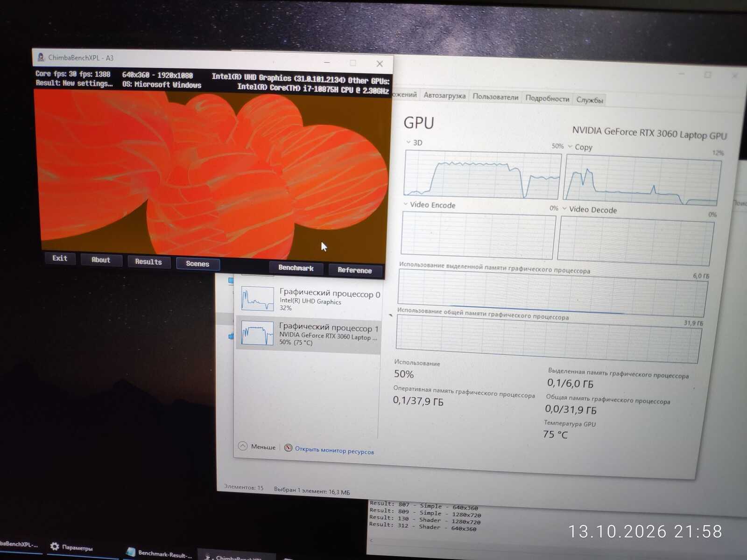Click the resource monitor icon beside the link
The image size is (747, 560).
coord(289,448)
